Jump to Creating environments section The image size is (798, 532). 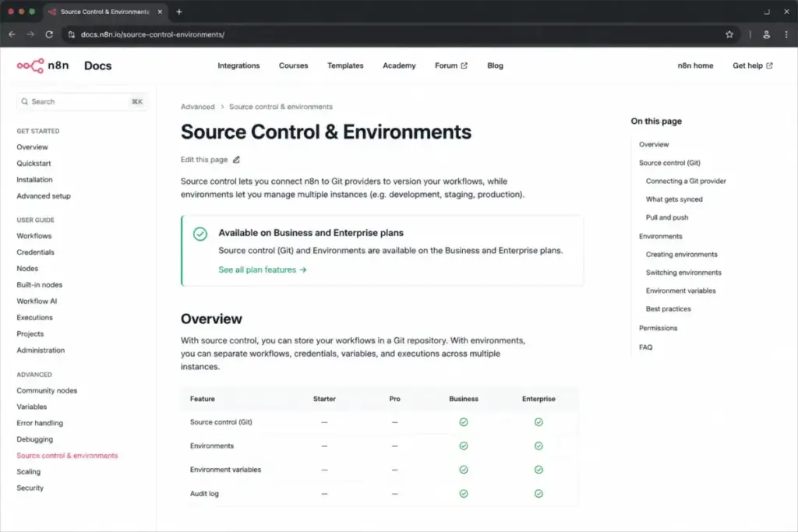[681, 254]
